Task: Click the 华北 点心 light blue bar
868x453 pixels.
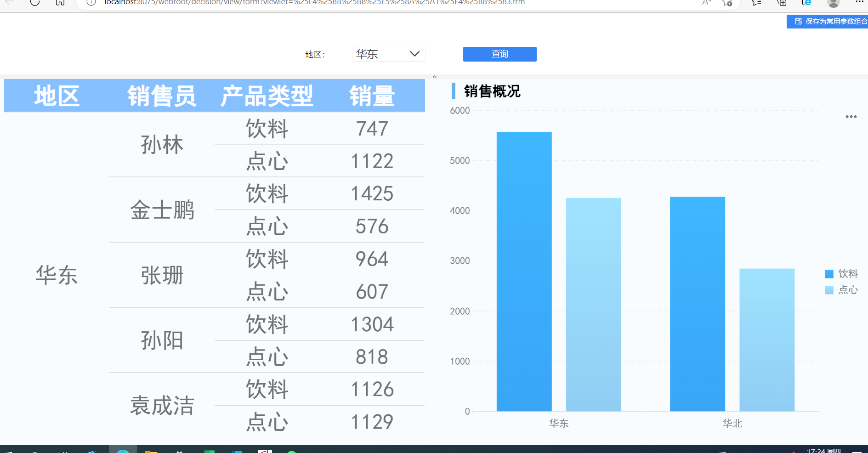Action: 767,340
